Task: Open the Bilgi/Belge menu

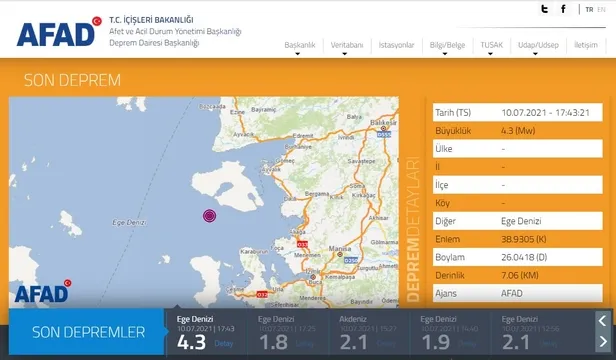Action: [x=447, y=45]
